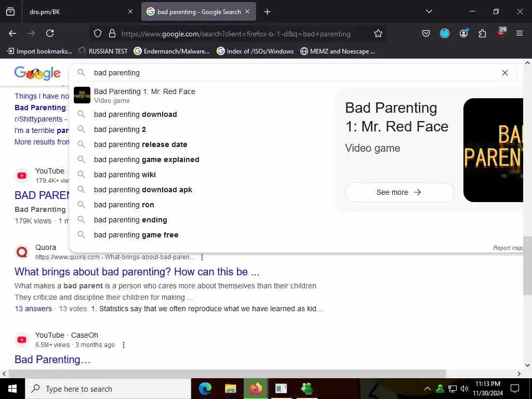Screen dimensions: 532x399
Task: Bookmark this page with the star
Action: (378, 34)
